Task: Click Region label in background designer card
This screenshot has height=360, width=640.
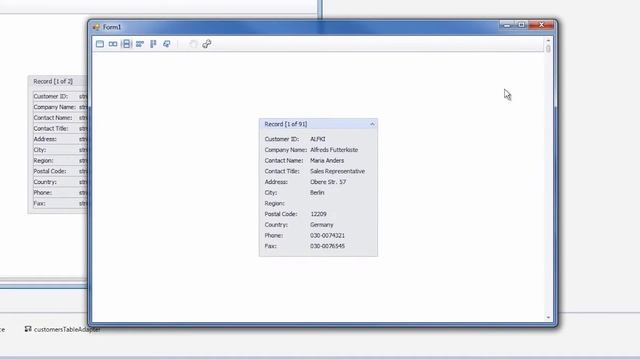Action: point(44,160)
